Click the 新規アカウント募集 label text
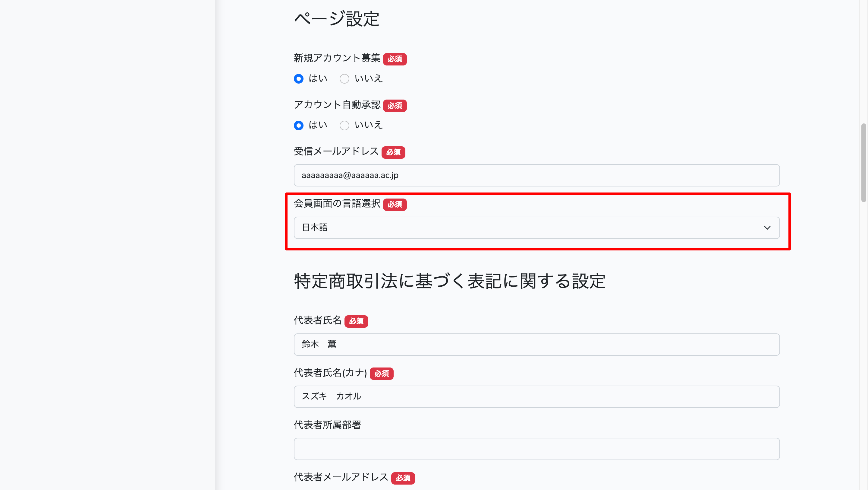868x490 pixels. point(337,58)
